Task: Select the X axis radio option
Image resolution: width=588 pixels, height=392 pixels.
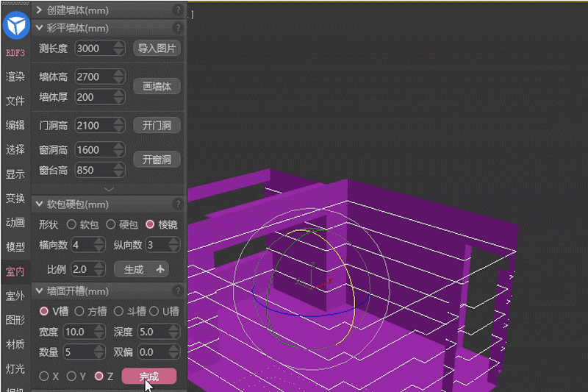Action: (x=44, y=376)
